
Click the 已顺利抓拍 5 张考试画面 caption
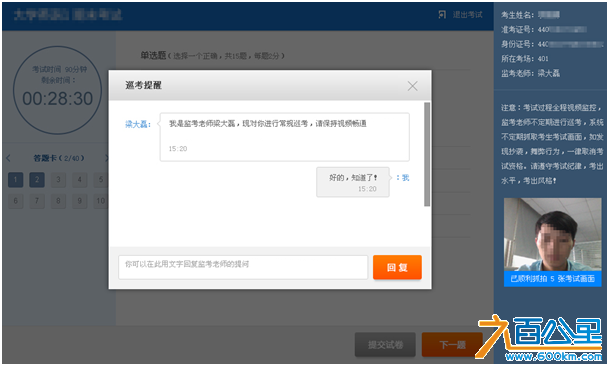click(552, 279)
